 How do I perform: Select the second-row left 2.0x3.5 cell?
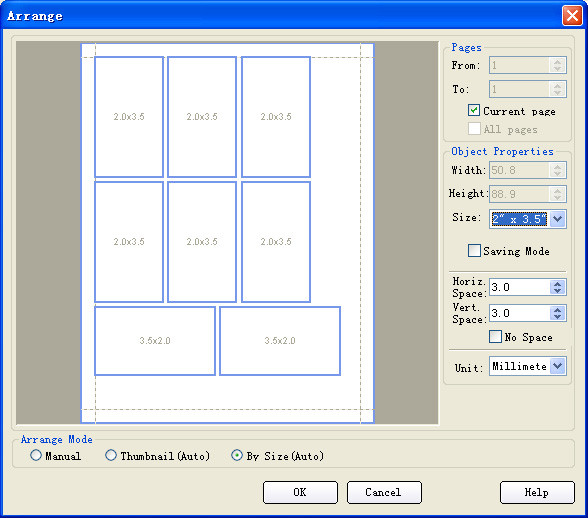coord(129,242)
